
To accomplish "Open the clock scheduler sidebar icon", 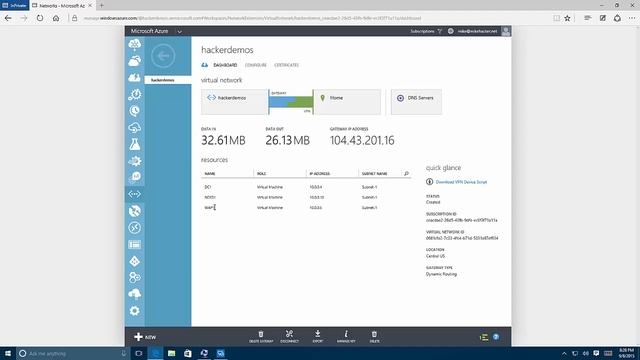I will tap(135, 111).
